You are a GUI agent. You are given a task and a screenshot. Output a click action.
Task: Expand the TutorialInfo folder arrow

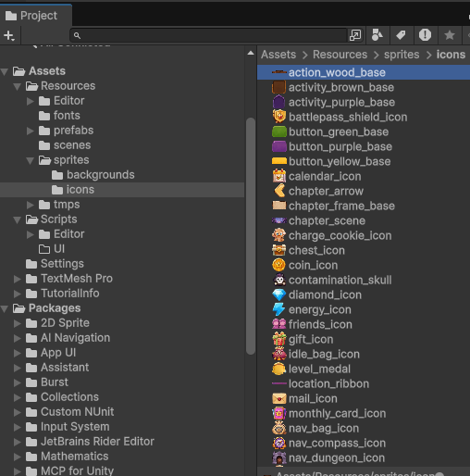point(18,294)
